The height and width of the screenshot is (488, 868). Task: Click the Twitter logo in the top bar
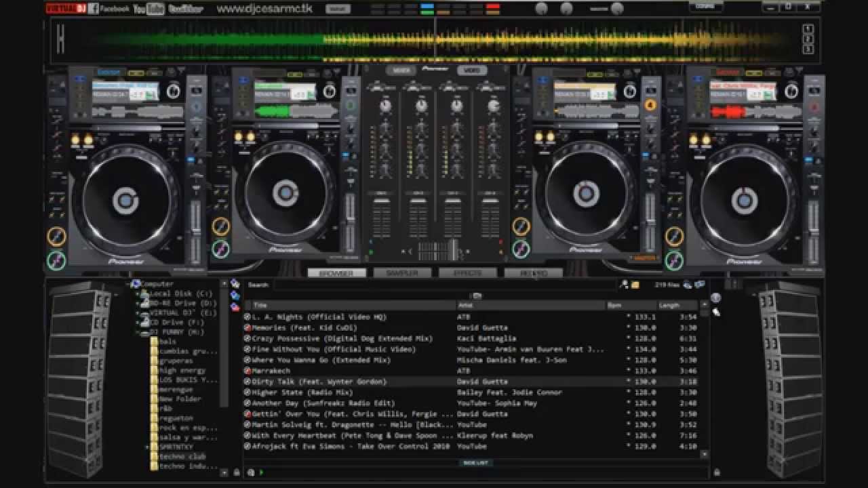pyautogui.click(x=185, y=9)
